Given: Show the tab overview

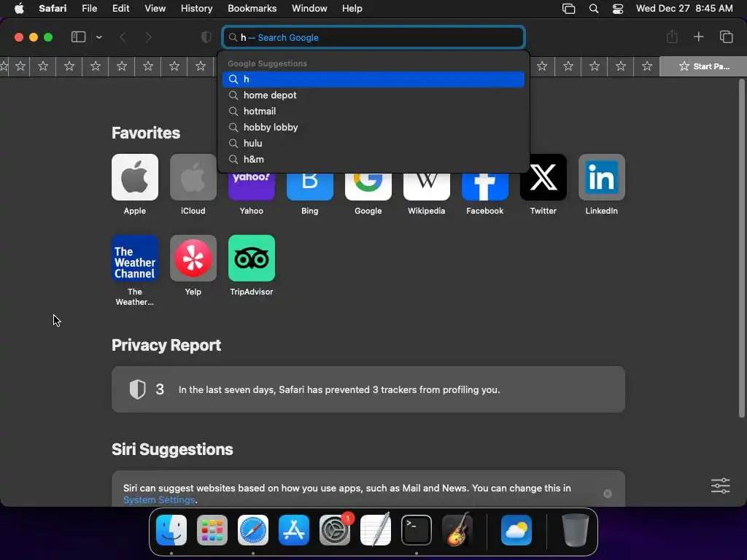Looking at the screenshot, I should point(726,36).
